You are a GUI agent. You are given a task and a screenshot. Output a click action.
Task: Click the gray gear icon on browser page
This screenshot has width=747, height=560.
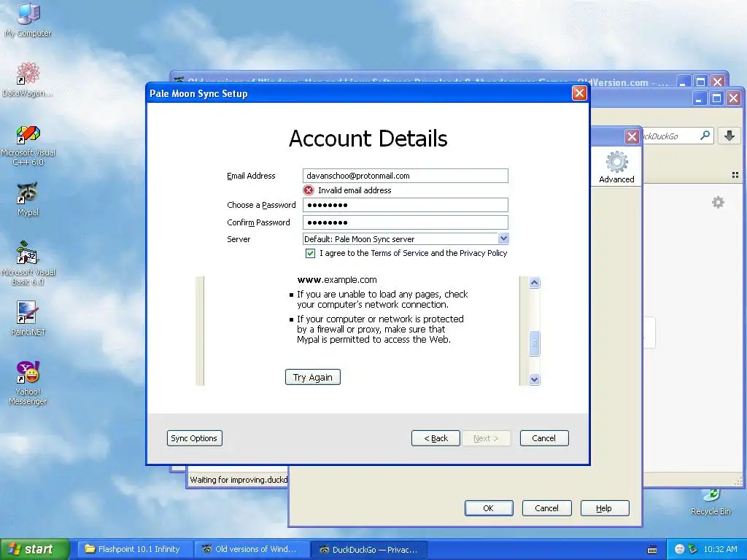[718, 203]
